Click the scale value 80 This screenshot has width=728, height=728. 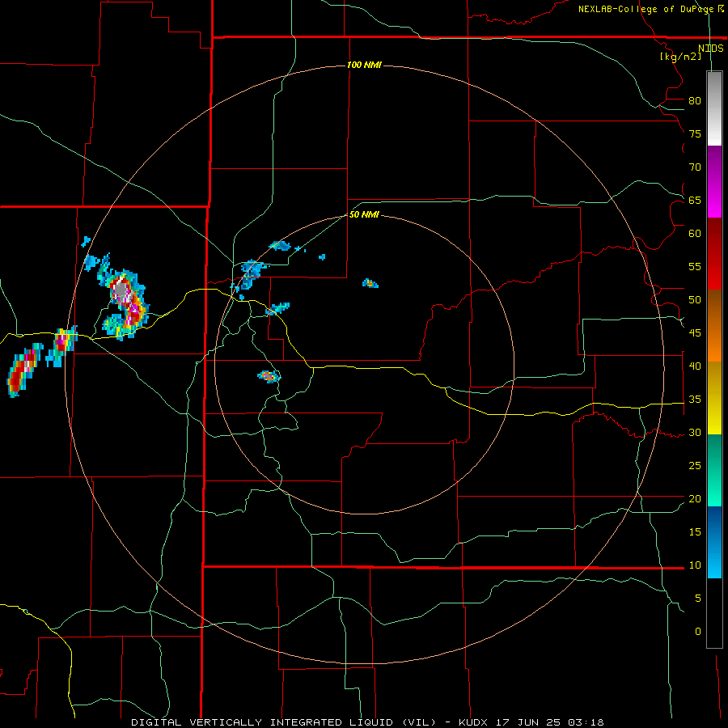tap(695, 101)
